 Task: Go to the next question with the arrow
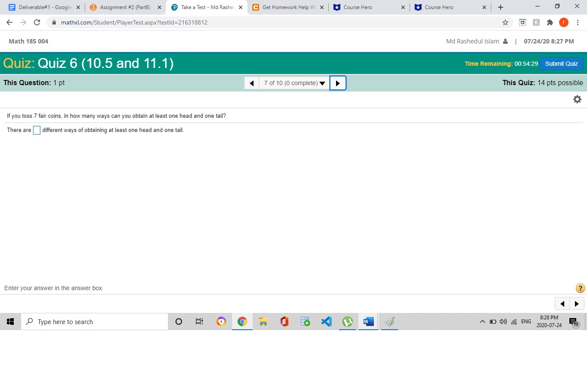point(338,83)
